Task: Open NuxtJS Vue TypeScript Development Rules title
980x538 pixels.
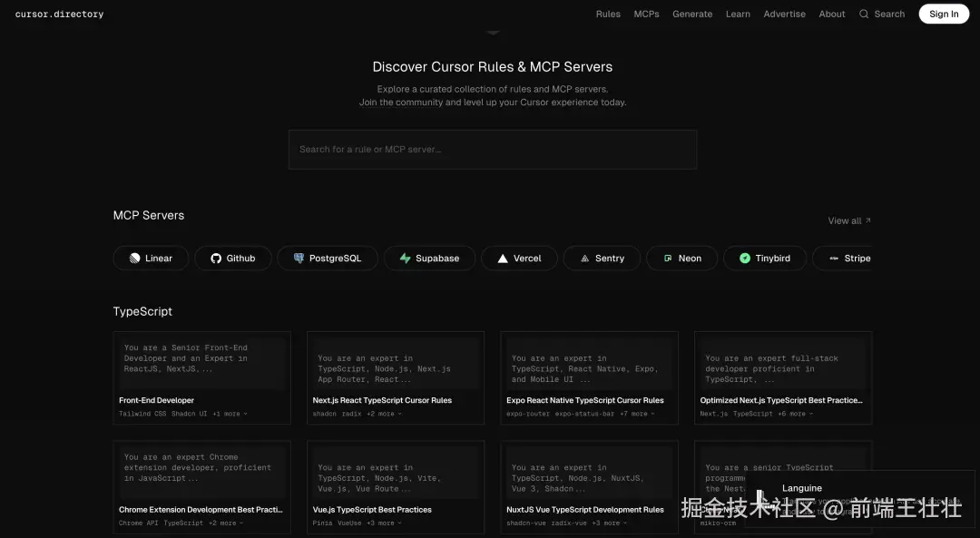Action: pyautogui.click(x=585, y=509)
